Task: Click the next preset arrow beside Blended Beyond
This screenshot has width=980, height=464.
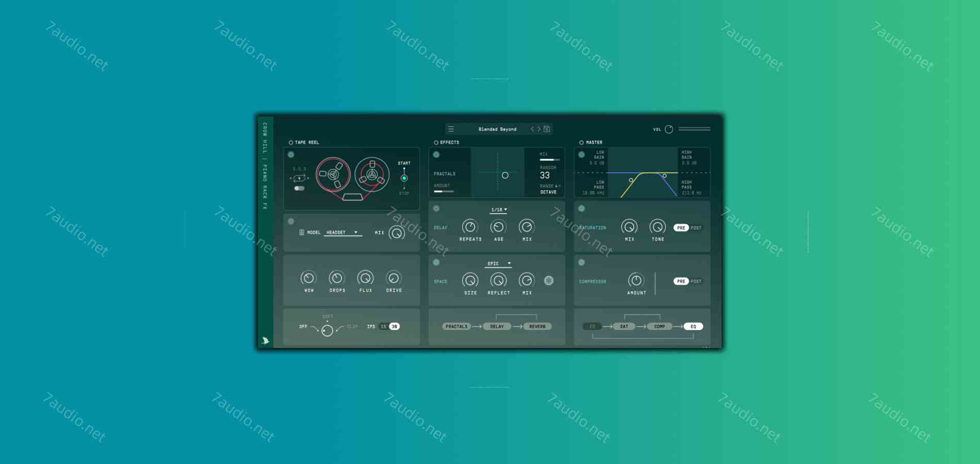Action: click(x=538, y=129)
